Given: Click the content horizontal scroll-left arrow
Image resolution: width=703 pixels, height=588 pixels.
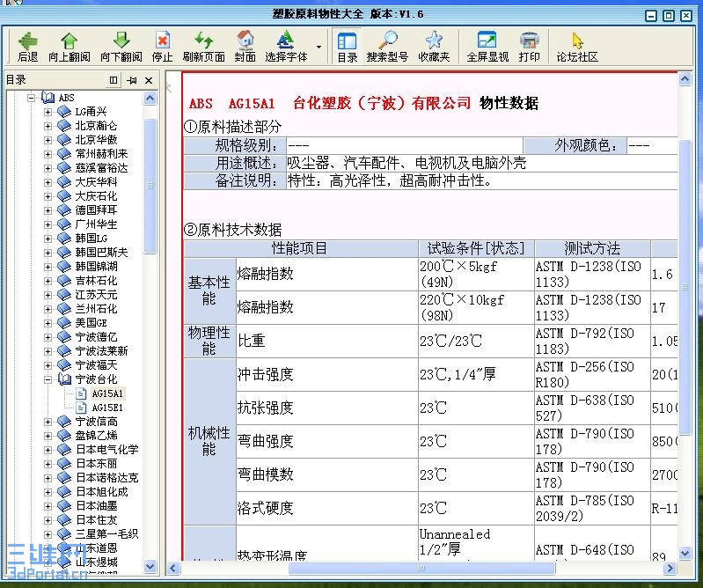Looking at the screenshot, I should tap(172, 569).
